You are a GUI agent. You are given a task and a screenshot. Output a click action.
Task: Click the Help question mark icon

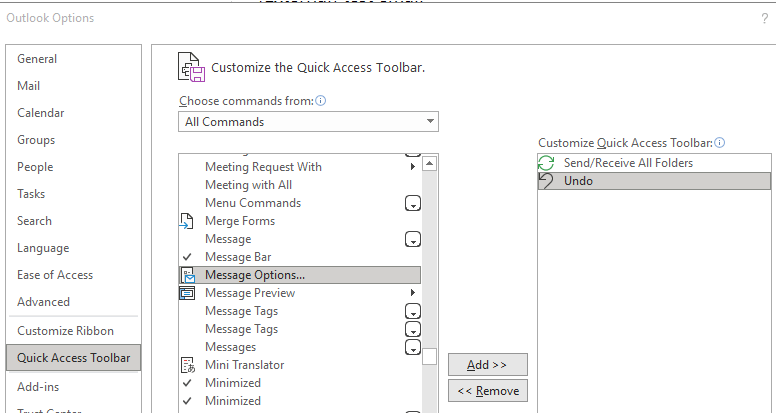point(764,18)
